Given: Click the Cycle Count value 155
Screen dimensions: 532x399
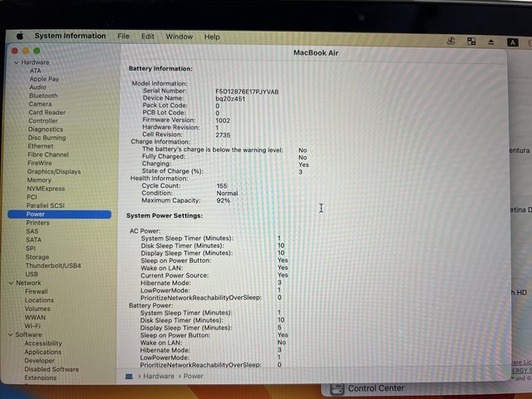Looking at the screenshot, I should [222, 186].
